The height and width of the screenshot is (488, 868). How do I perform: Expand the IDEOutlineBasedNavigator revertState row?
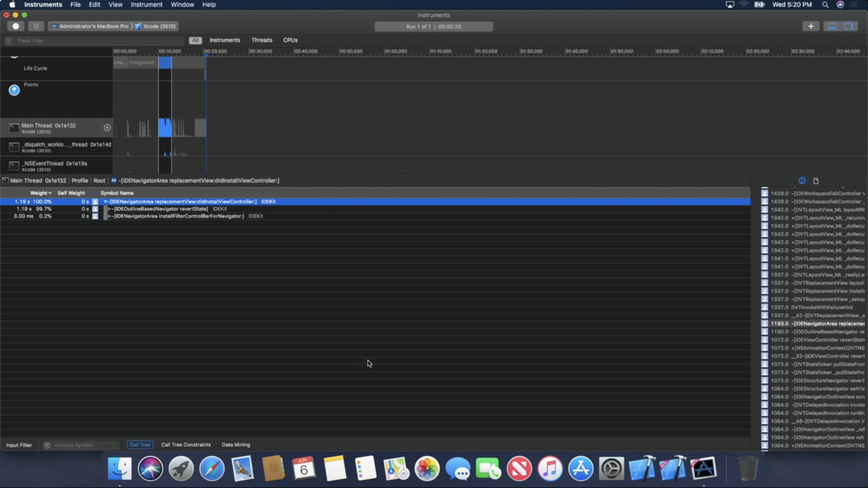pyautogui.click(x=109, y=209)
